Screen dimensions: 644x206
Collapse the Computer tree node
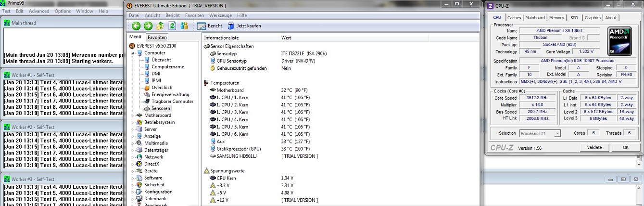(x=133, y=53)
